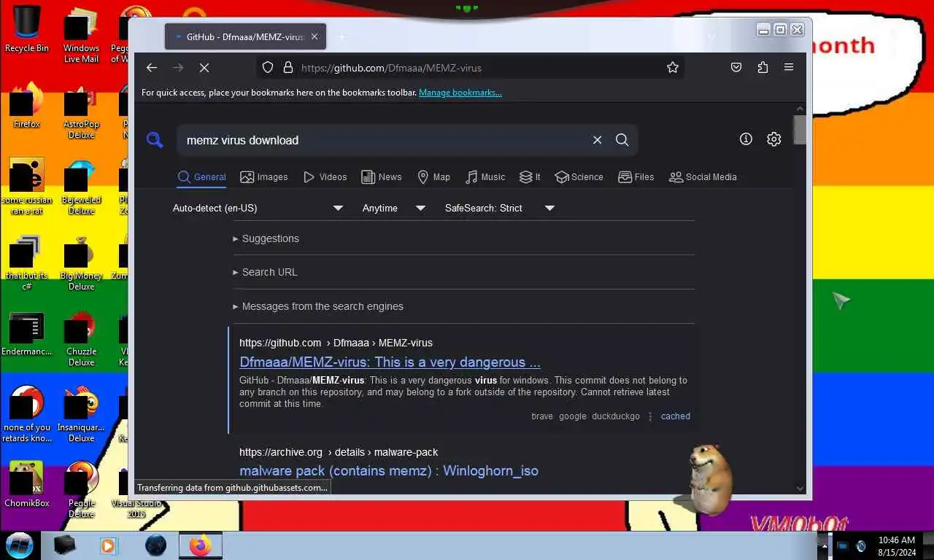This screenshot has width=934, height=560.
Task: Open a new browser tab
Action: coord(341,36)
